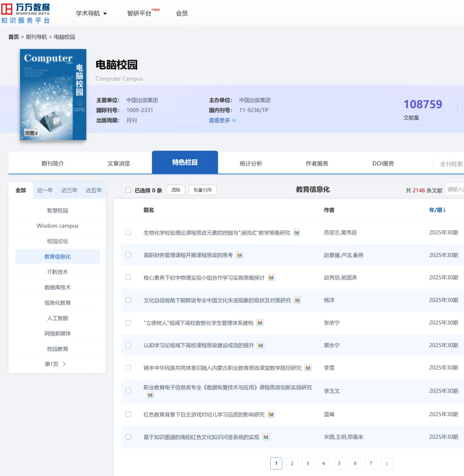Viewport: 464px width, 476px height.
Task: Click the Wanfang Data logo
Action: 25,13
